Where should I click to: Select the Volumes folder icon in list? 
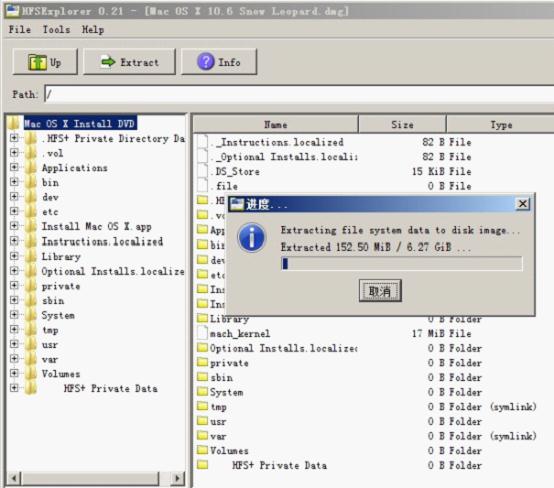click(x=203, y=450)
